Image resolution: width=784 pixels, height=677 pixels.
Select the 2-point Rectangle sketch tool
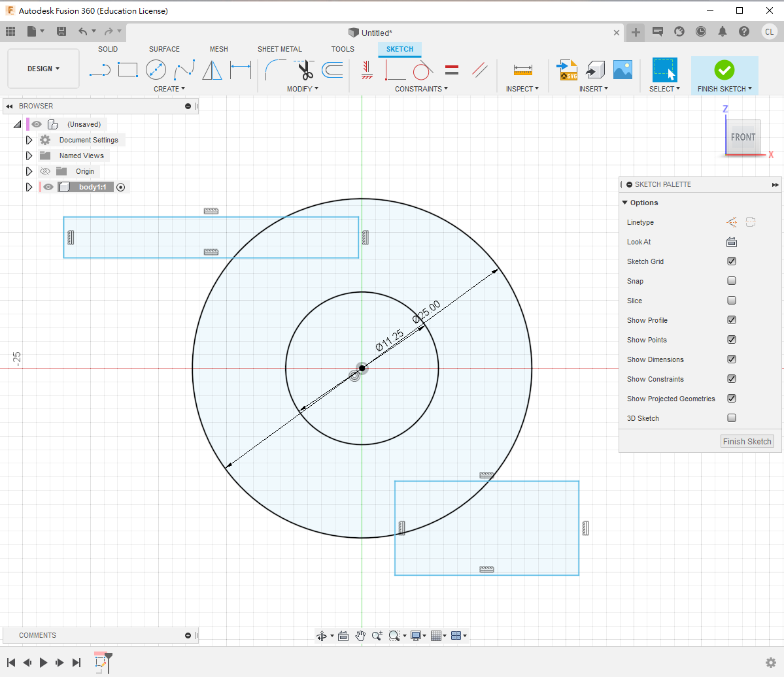(128, 69)
